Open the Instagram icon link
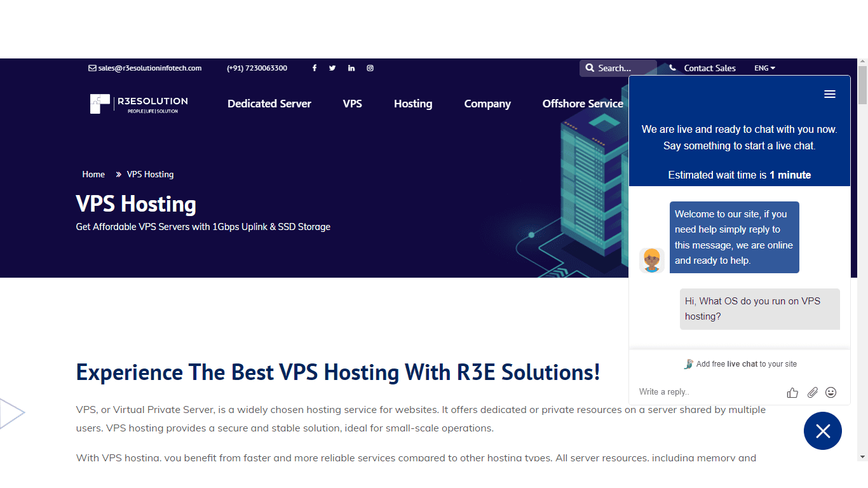Image resolution: width=868 pixels, height=488 pixels. [x=370, y=68]
